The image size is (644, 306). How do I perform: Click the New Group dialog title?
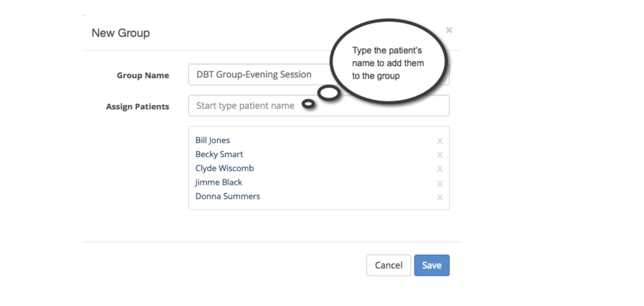(121, 33)
